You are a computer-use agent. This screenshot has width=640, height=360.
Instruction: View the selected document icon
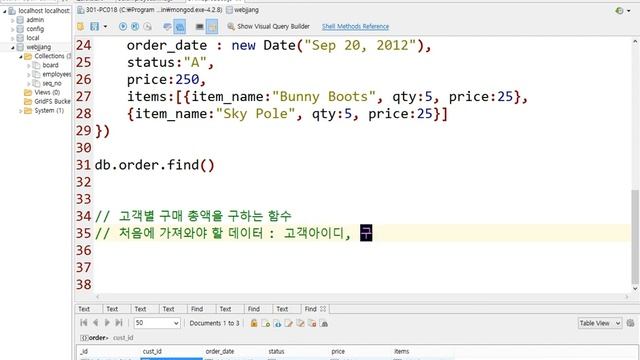coord(277,323)
